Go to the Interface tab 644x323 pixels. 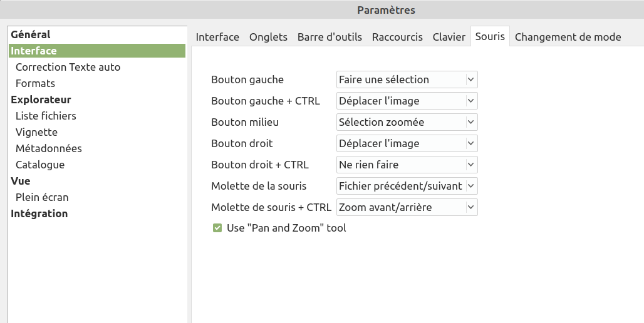[217, 37]
